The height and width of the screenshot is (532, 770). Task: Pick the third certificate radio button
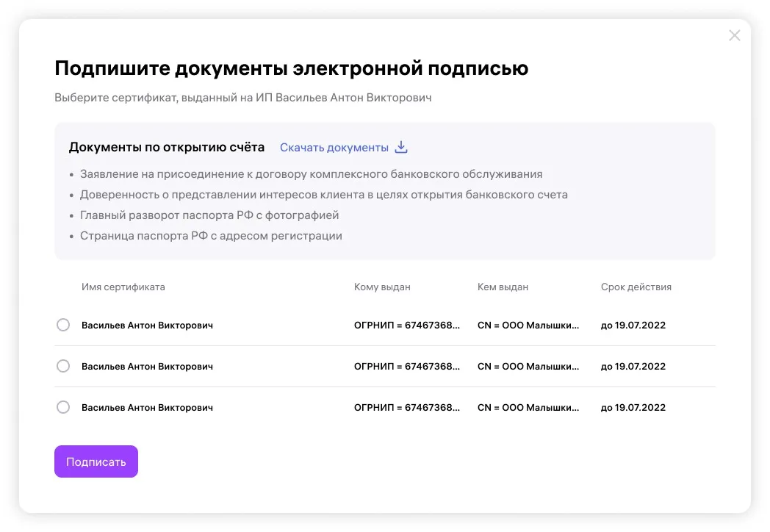[63, 407]
